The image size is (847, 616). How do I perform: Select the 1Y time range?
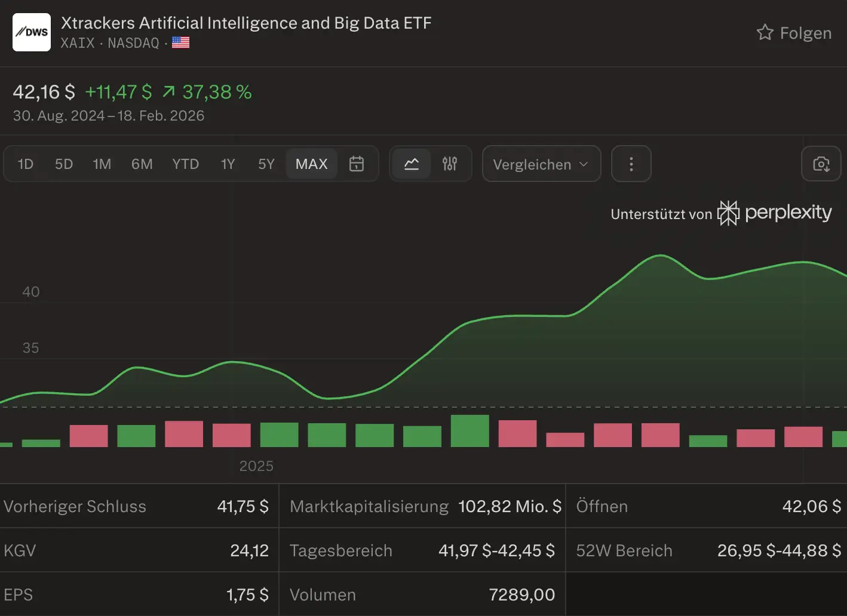228,164
